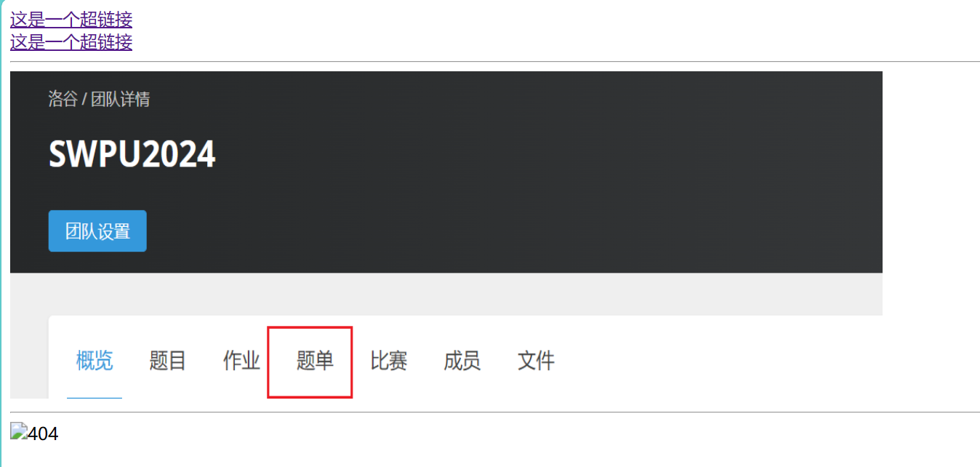Click the 洛谷 breadcrumb text

[x=63, y=99]
